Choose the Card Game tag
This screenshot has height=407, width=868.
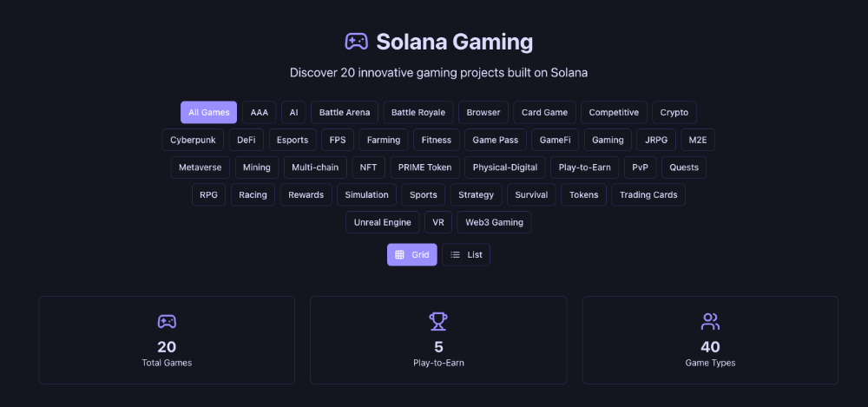544,113
